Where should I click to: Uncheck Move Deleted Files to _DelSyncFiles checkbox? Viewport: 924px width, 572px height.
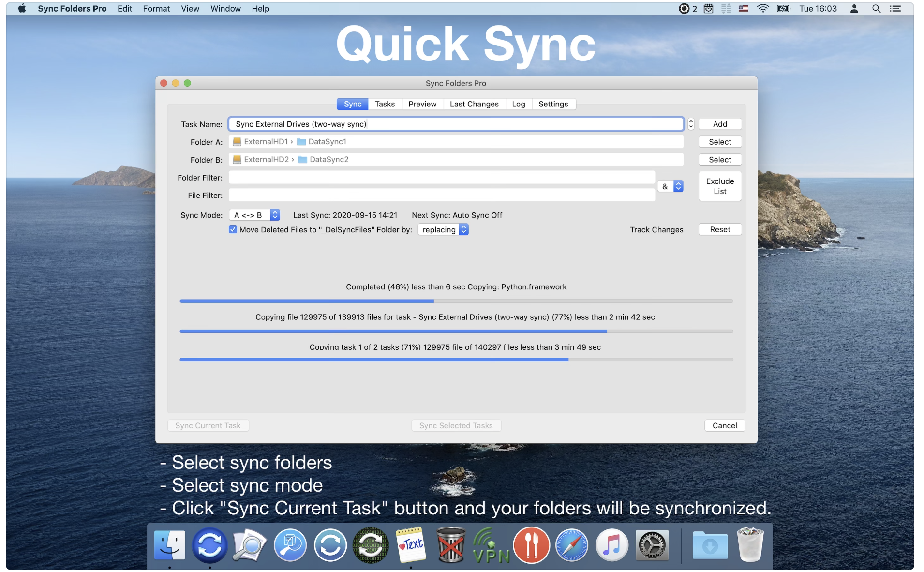tap(233, 229)
